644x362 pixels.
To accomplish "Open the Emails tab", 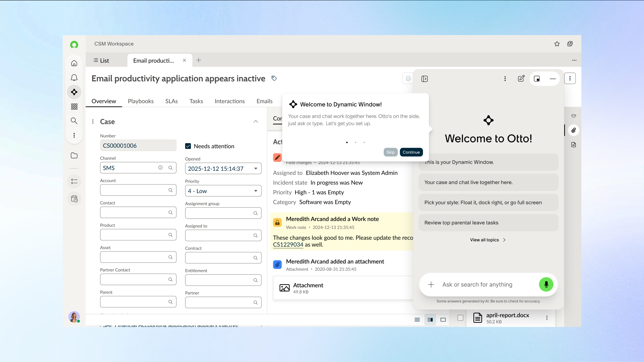I will (265, 101).
